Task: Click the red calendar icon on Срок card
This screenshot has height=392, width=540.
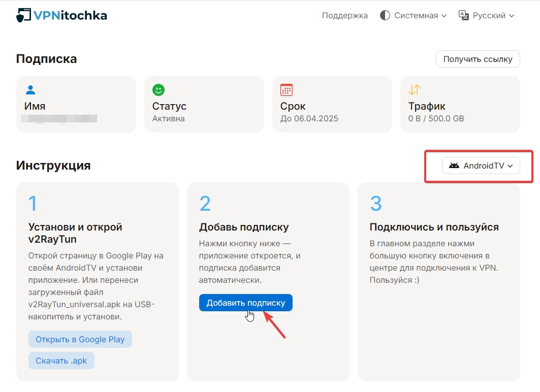Action: tap(287, 90)
